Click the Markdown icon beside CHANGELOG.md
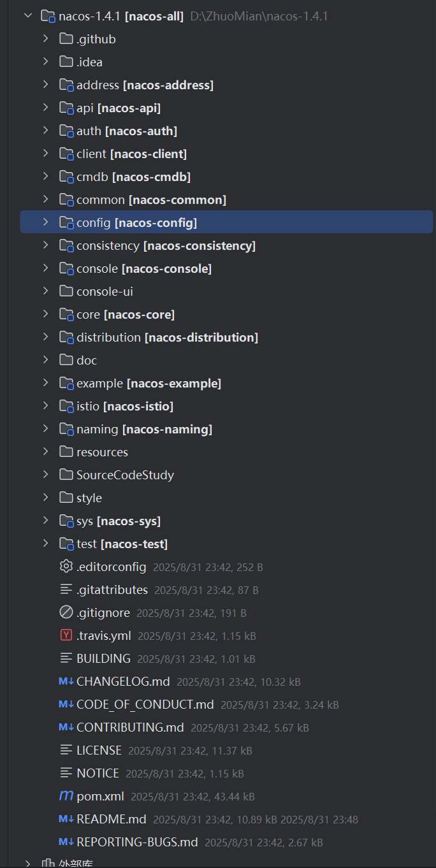Screen dimensions: 436x868 coord(66,681)
